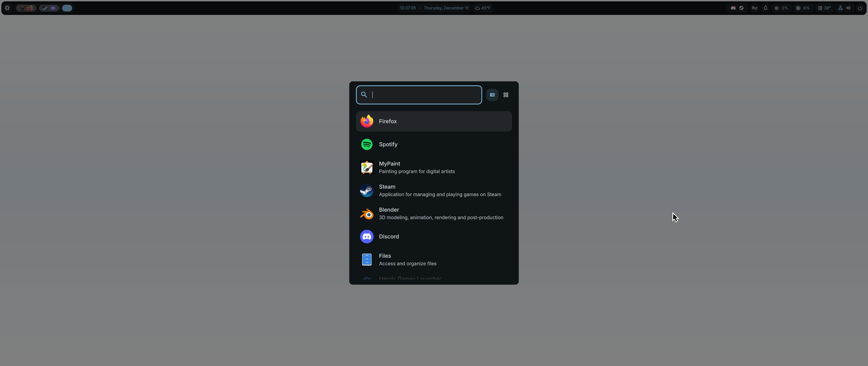Click the notification bell in the top bar
This screenshot has height=366, width=868.
tap(766, 8)
